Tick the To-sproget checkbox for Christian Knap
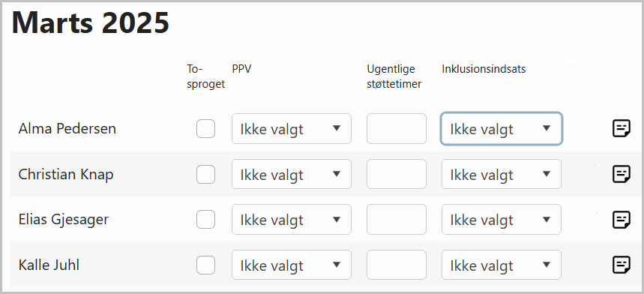644x294 pixels. coord(205,174)
